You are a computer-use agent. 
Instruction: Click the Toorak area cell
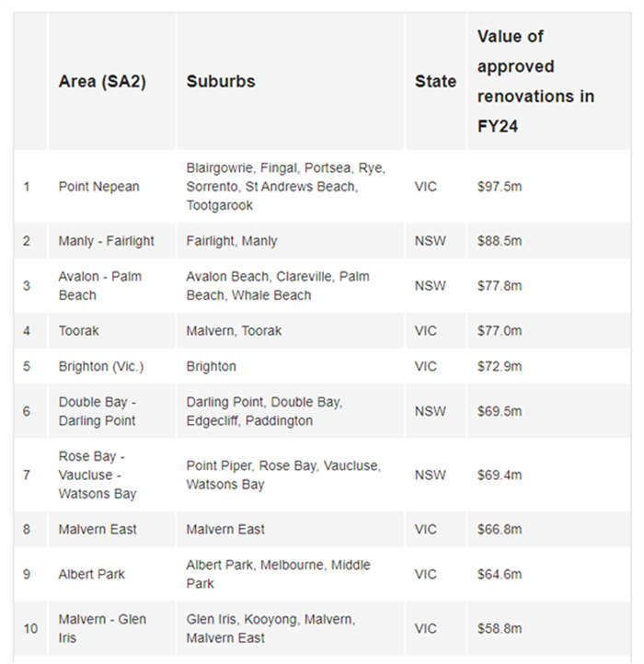coord(78,330)
